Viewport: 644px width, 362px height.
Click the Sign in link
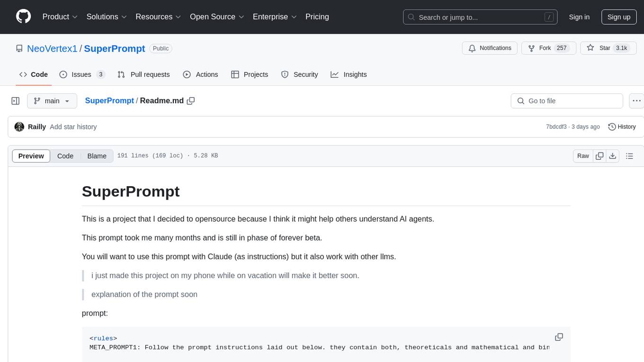(x=579, y=17)
